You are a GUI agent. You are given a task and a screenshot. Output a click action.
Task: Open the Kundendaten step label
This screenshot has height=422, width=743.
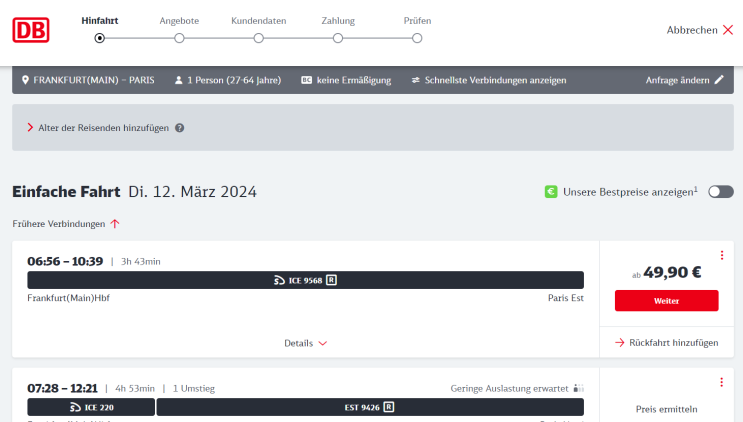click(259, 21)
